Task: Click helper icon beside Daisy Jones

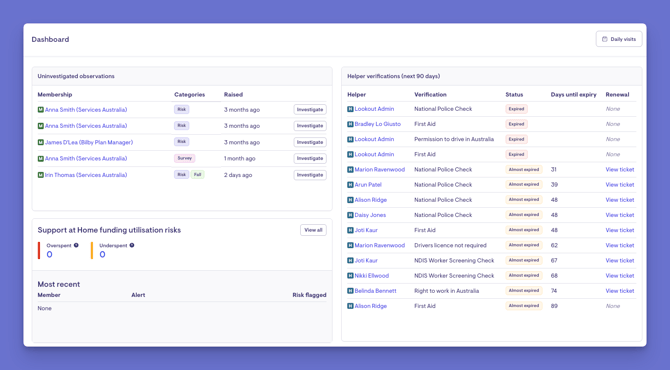Action: [x=350, y=215]
